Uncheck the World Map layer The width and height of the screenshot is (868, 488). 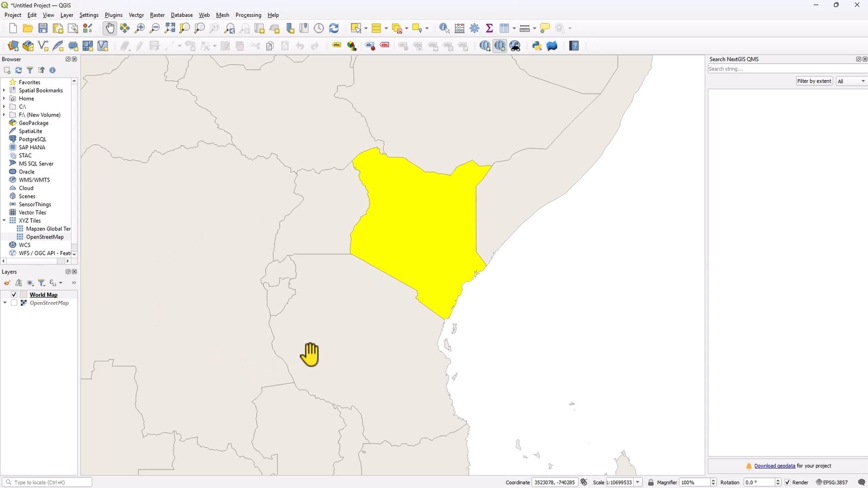[14, 294]
